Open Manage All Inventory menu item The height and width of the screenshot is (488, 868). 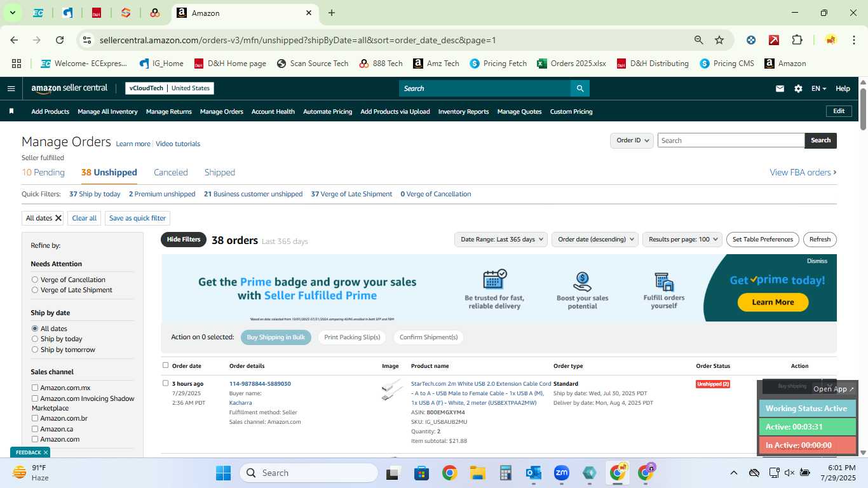(x=107, y=111)
